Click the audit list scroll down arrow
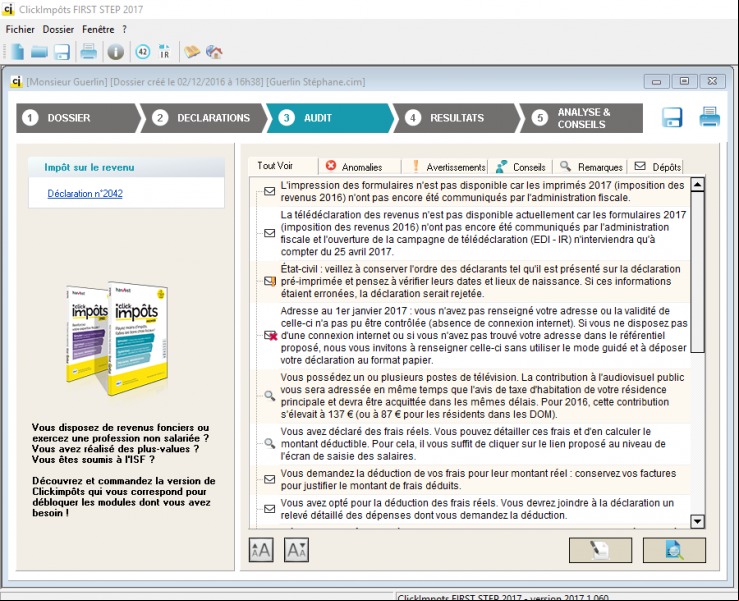Image resolution: width=739 pixels, height=601 pixels. [x=698, y=521]
